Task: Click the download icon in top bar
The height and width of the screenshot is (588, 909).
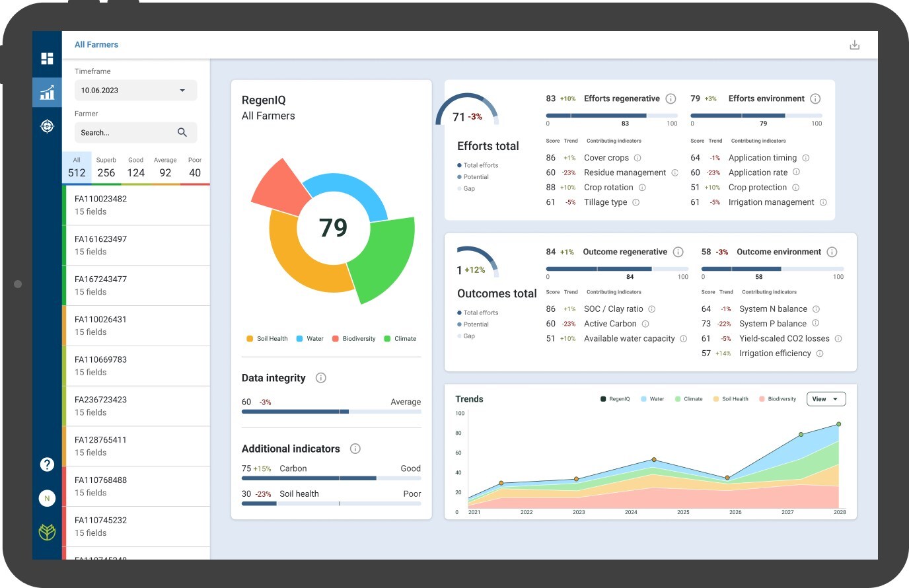Action: pyautogui.click(x=854, y=45)
